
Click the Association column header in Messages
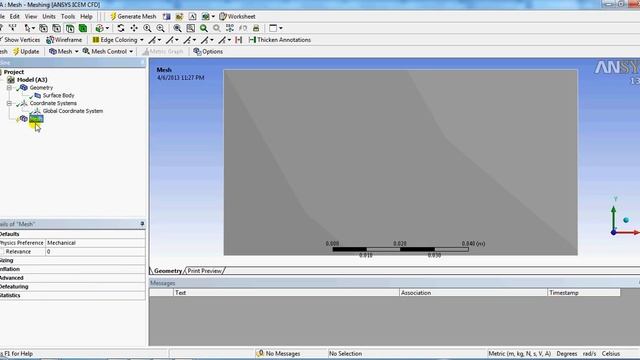473,293
